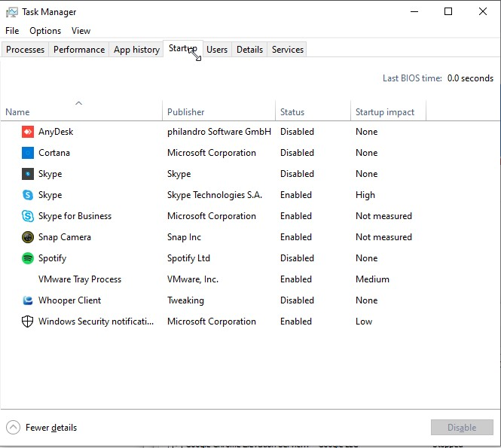Image resolution: width=501 pixels, height=448 pixels.
Task: Sort by Status column header
Action: pos(292,112)
